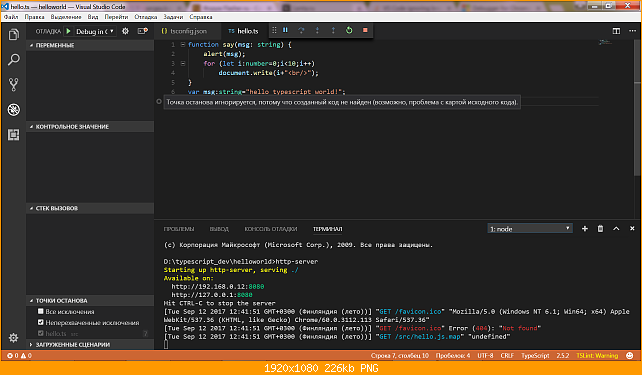Click the editor minimap
Image resolution: width=642 pixels, height=375 pixels.
coord(606,43)
